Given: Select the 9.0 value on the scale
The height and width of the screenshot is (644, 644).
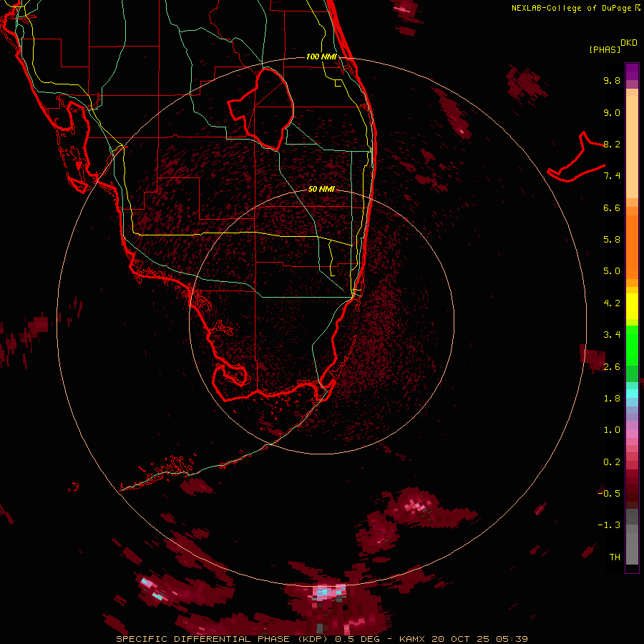Looking at the screenshot, I should pyautogui.click(x=612, y=112).
